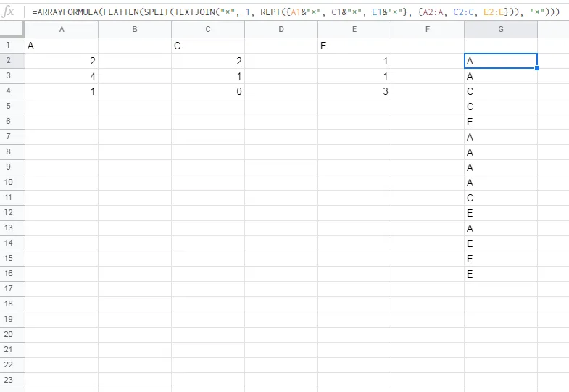Click inside the formula bar text
Viewport: 569px width, 392px height.
296,12
